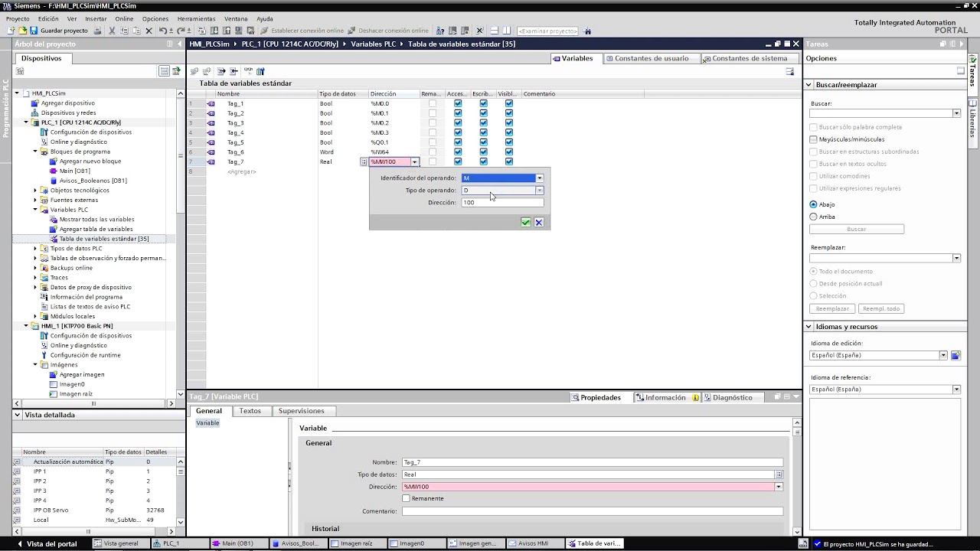Click the data type picker icon beside Real
980x551 pixels.
(x=363, y=162)
